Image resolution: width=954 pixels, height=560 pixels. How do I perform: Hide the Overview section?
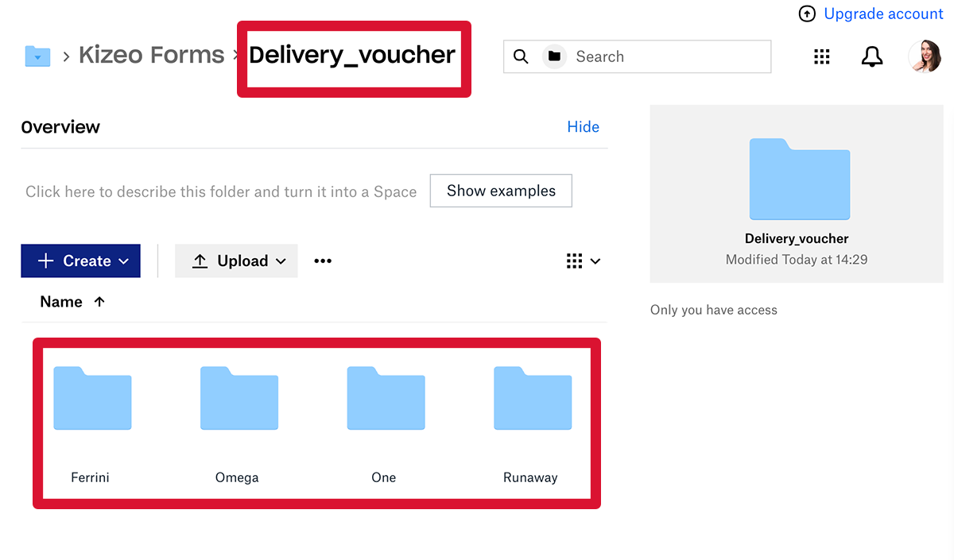pos(584,126)
